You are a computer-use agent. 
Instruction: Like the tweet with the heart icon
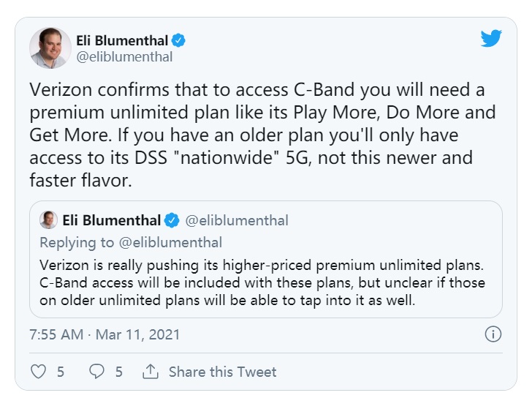38,372
